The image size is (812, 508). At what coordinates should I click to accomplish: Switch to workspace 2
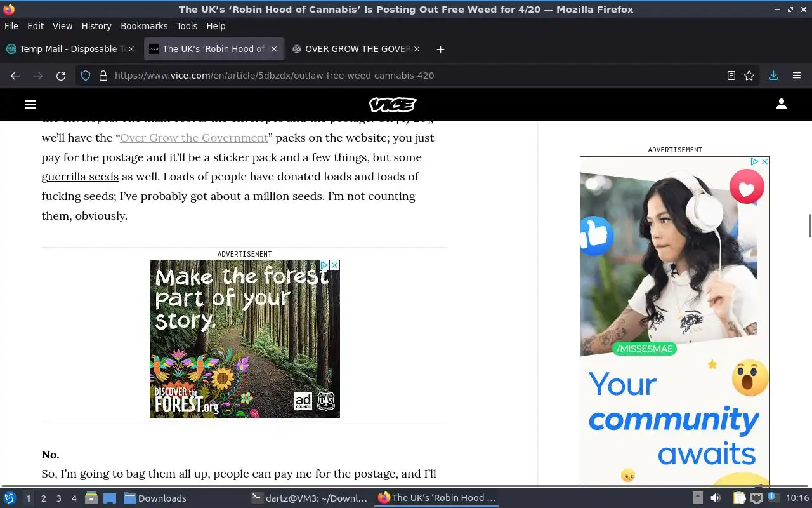(x=43, y=498)
